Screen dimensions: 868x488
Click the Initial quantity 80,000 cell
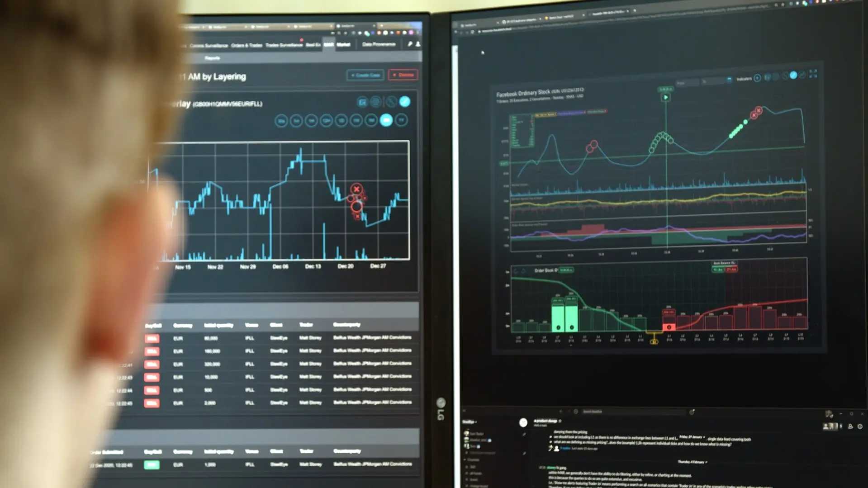pyautogui.click(x=211, y=338)
